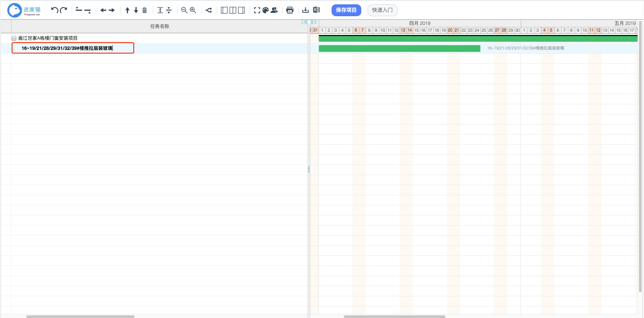Undo the last change

tap(55, 10)
